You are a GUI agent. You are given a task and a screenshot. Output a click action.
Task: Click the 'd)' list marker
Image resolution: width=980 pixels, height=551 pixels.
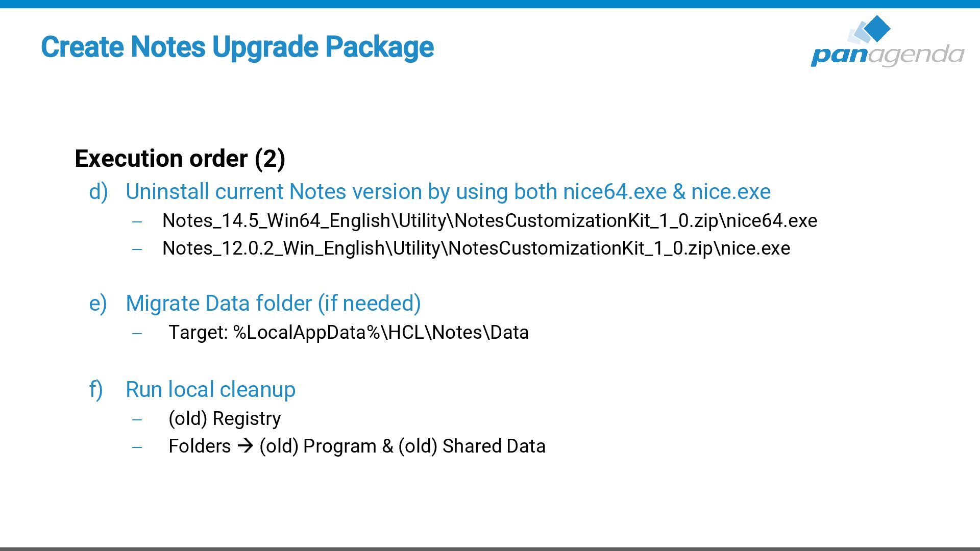(x=98, y=192)
